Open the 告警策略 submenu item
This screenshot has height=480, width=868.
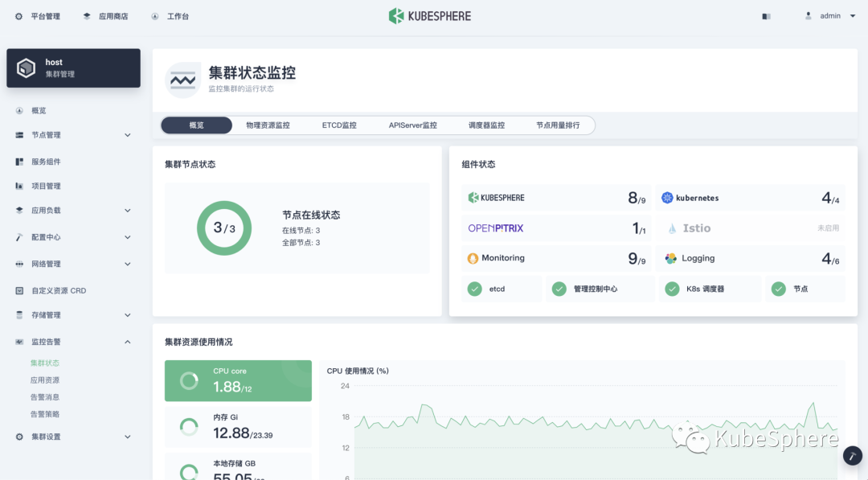45,414
